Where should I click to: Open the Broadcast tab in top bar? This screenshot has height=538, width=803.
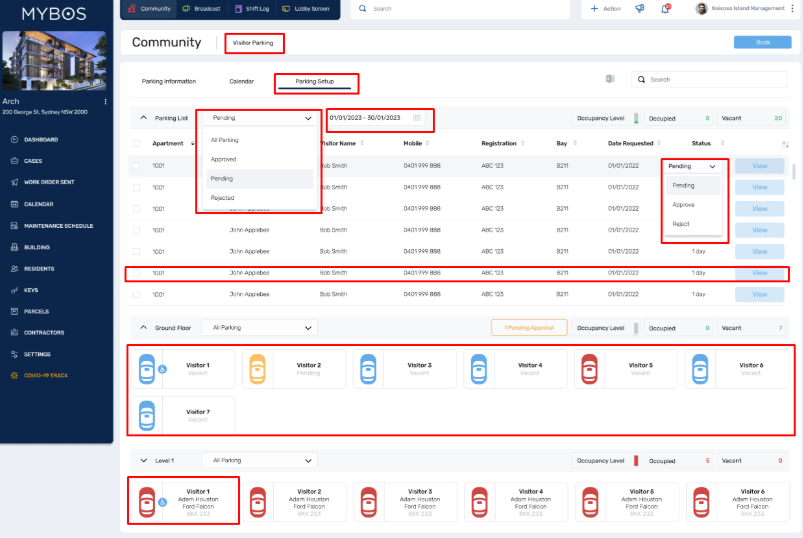tap(202, 8)
